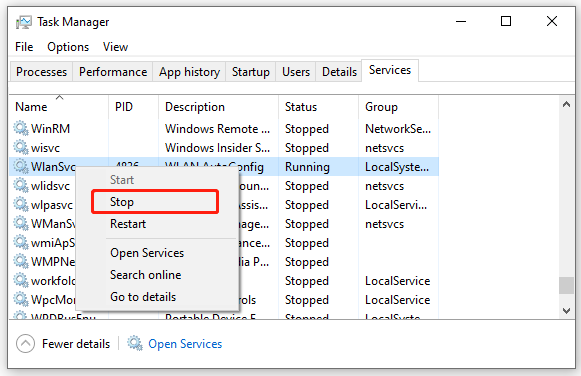This screenshot has height=376, width=581.
Task: Close the Task Manager window
Action: 552,21
